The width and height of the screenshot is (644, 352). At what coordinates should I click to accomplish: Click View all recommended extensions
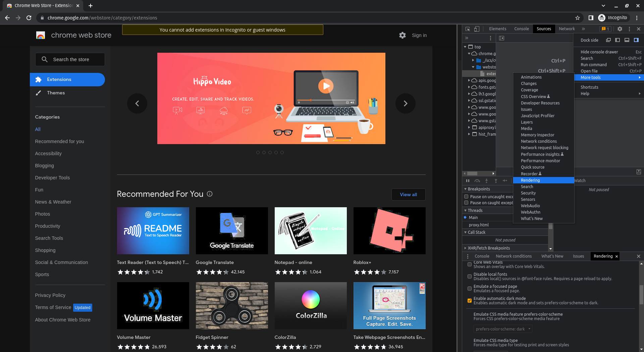coord(408,194)
